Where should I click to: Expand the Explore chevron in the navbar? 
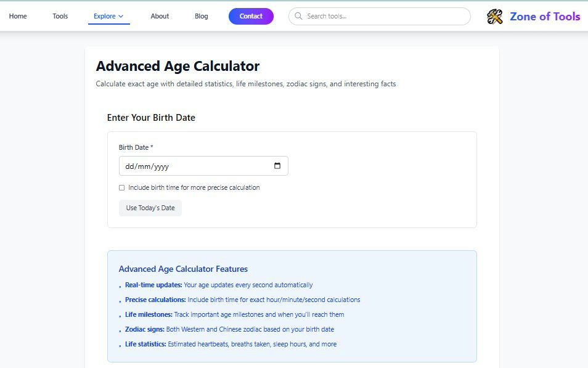(121, 16)
